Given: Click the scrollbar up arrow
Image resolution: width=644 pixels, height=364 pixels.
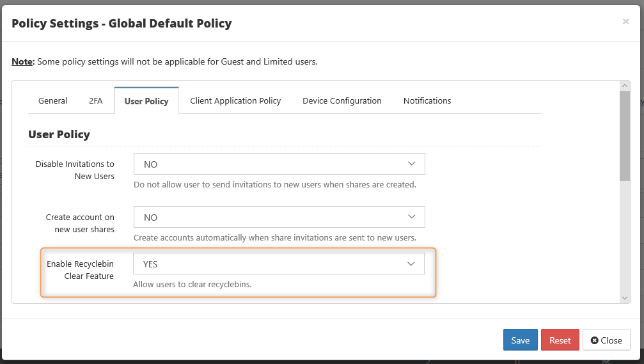Looking at the screenshot, I should click(625, 86).
